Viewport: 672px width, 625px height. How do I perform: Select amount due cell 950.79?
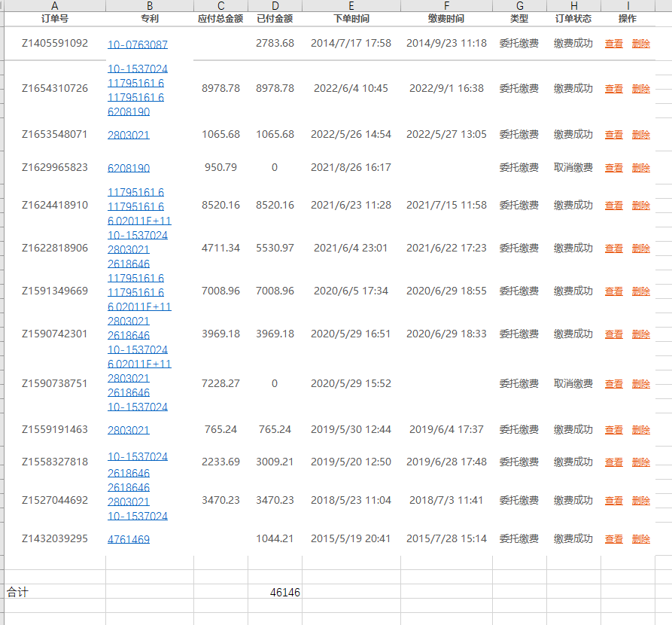(x=220, y=167)
